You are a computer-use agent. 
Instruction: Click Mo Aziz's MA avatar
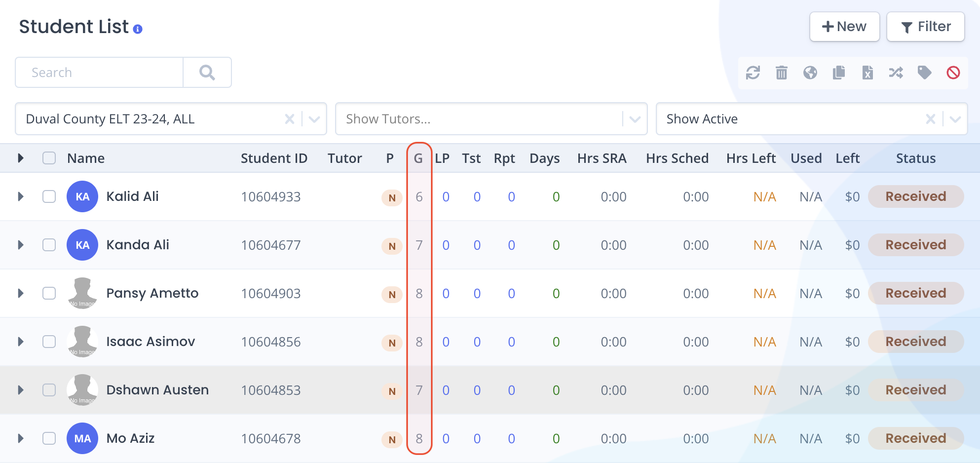[x=82, y=438]
